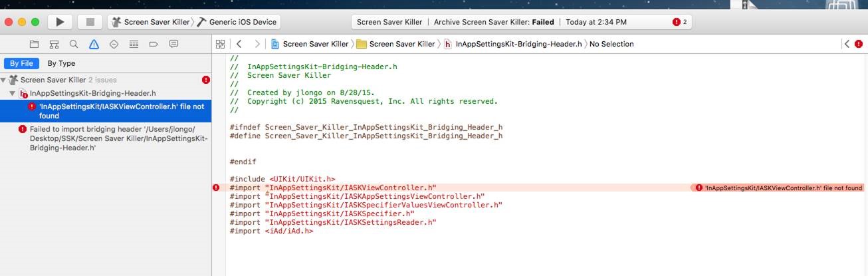Select the Issue navigator warning triangle icon

[x=94, y=44]
